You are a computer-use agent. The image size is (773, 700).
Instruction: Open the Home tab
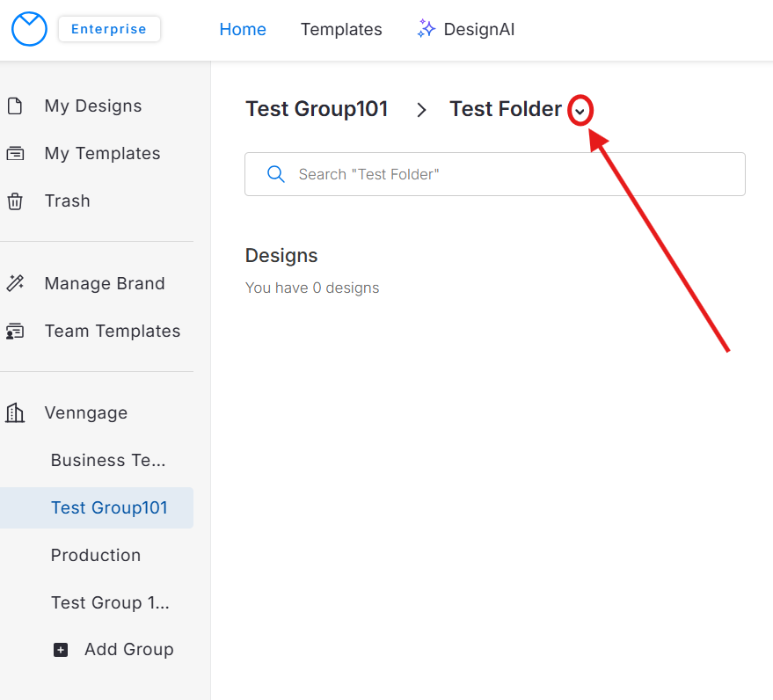[x=243, y=29]
